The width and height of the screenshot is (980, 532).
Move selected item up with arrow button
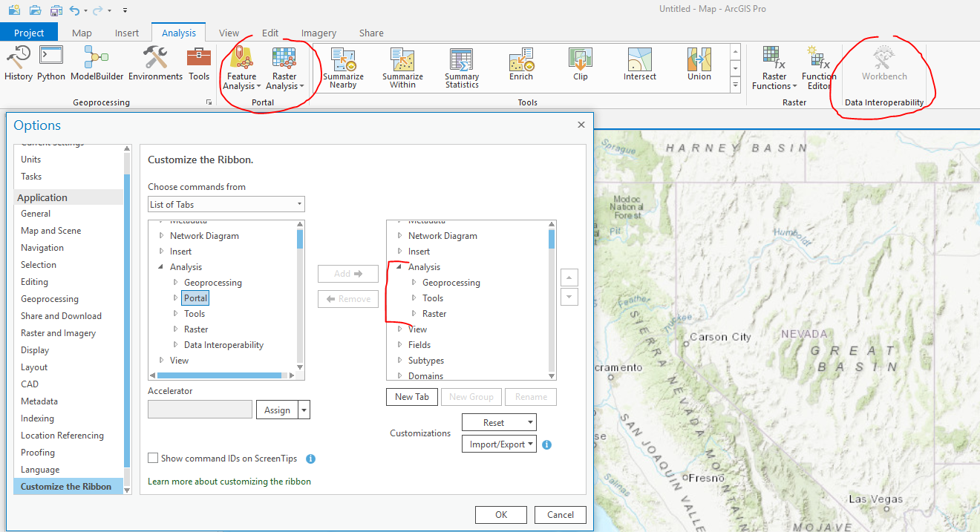pos(569,278)
